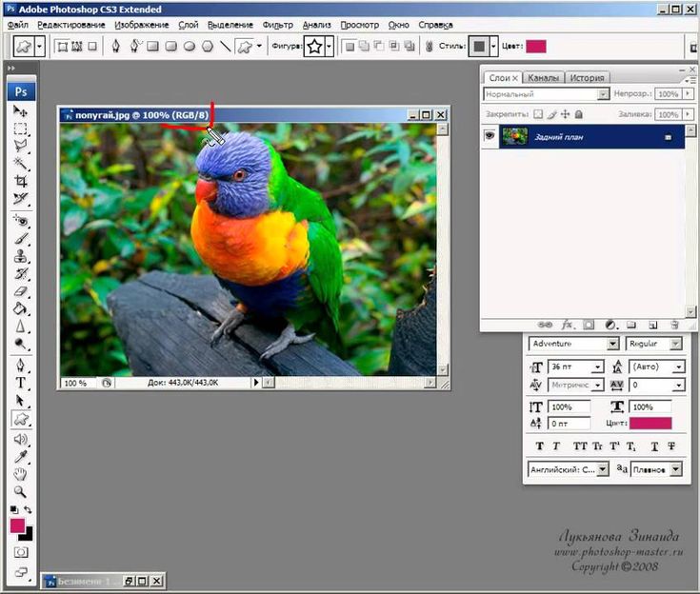Screen dimensions: 700x594
Task: Select the Eyedropper tool
Action: [20, 457]
